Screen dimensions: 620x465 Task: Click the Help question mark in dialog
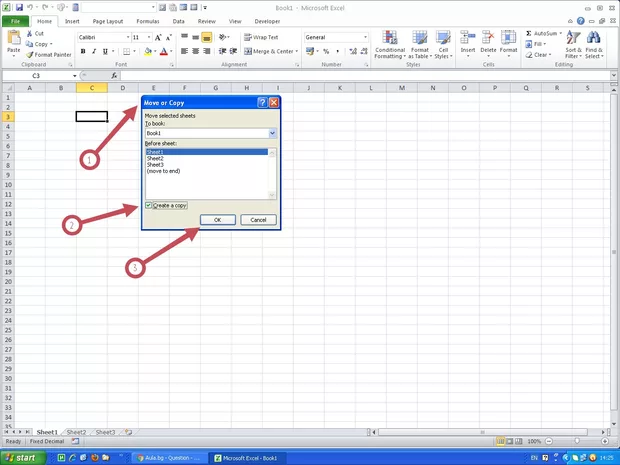pos(262,102)
